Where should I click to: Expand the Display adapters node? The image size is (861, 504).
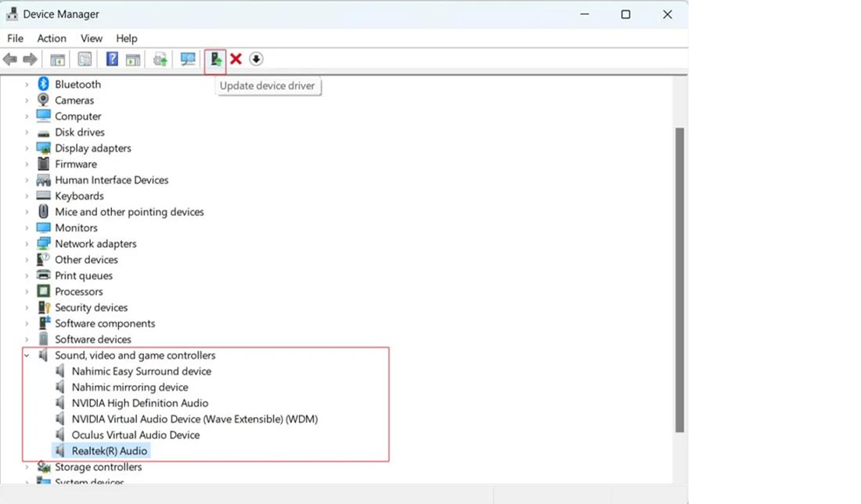click(27, 149)
